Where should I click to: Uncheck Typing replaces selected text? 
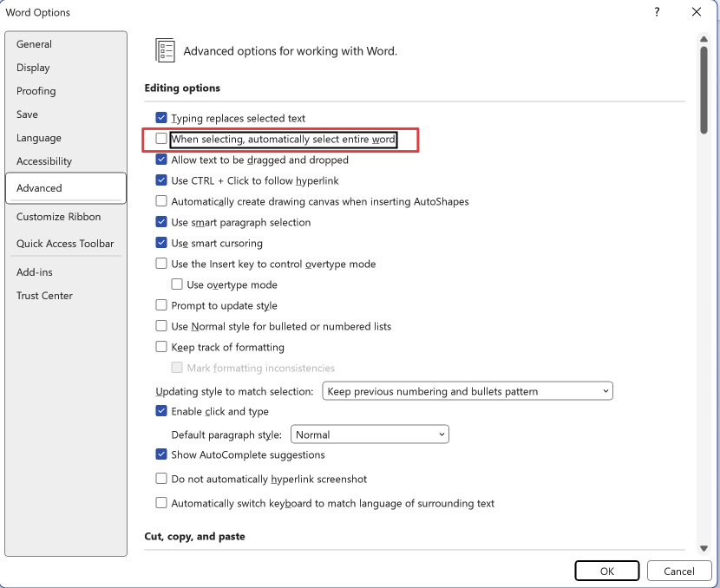click(161, 118)
